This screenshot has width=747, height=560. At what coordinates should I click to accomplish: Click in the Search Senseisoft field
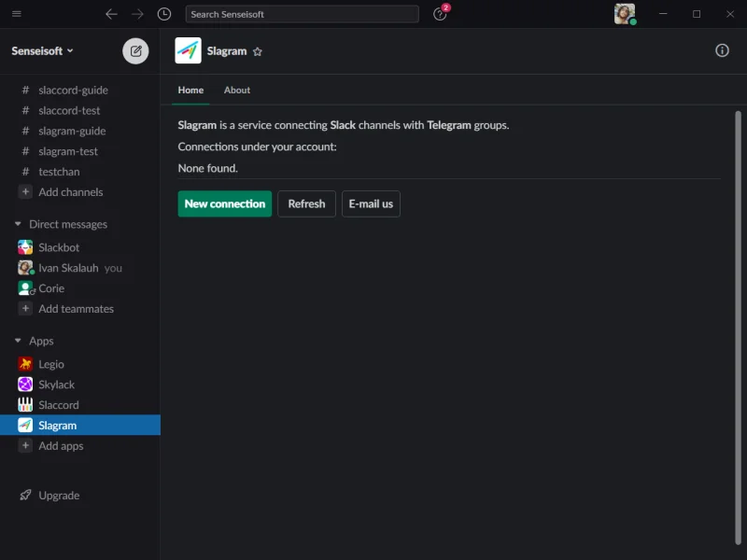(x=302, y=14)
